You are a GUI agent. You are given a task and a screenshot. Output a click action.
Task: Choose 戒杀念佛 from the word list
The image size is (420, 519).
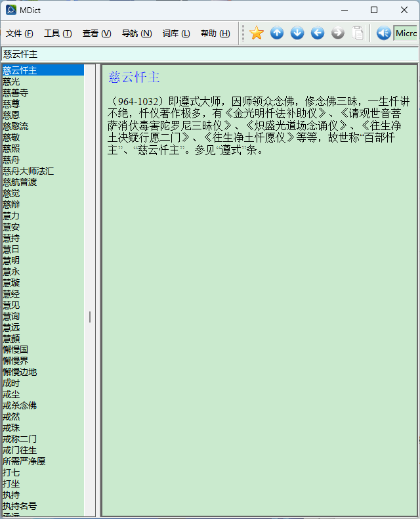[x=20, y=405]
